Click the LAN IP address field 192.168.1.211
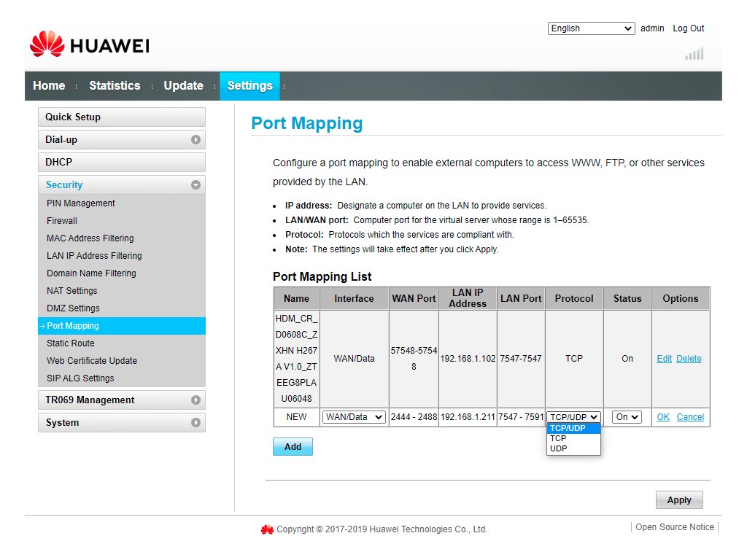 pyautogui.click(x=468, y=417)
